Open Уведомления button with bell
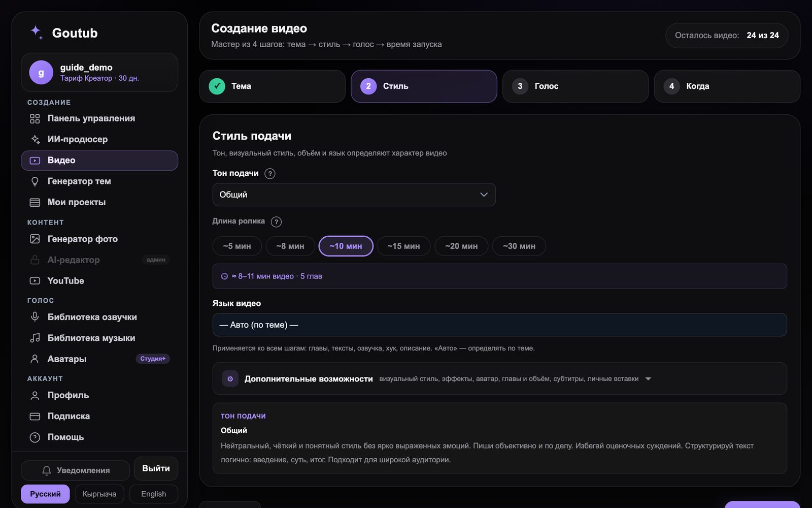 pos(75,470)
